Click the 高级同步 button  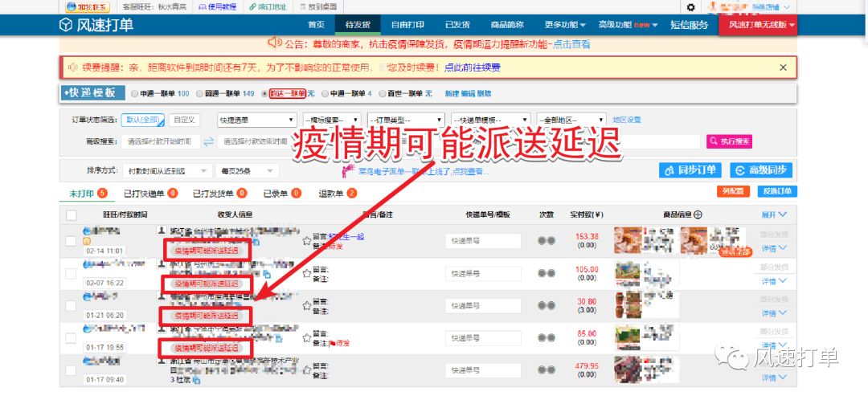[x=761, y=170]
